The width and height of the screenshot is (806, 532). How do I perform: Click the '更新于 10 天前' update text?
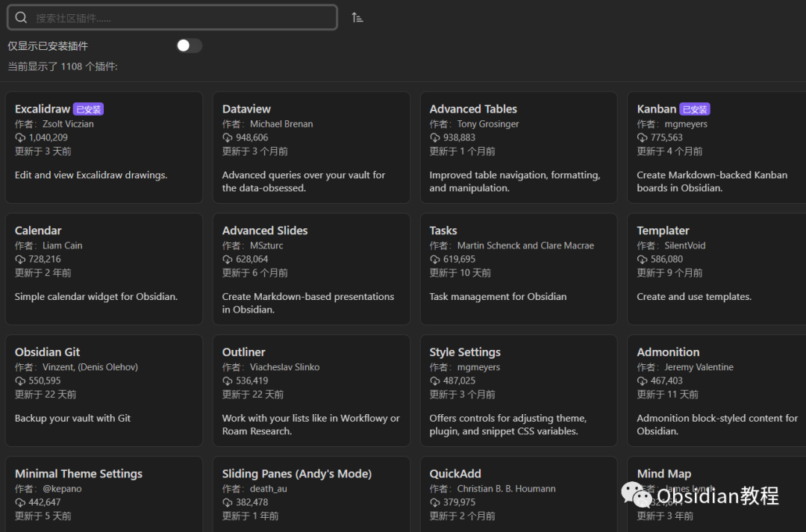coord(460,273)
